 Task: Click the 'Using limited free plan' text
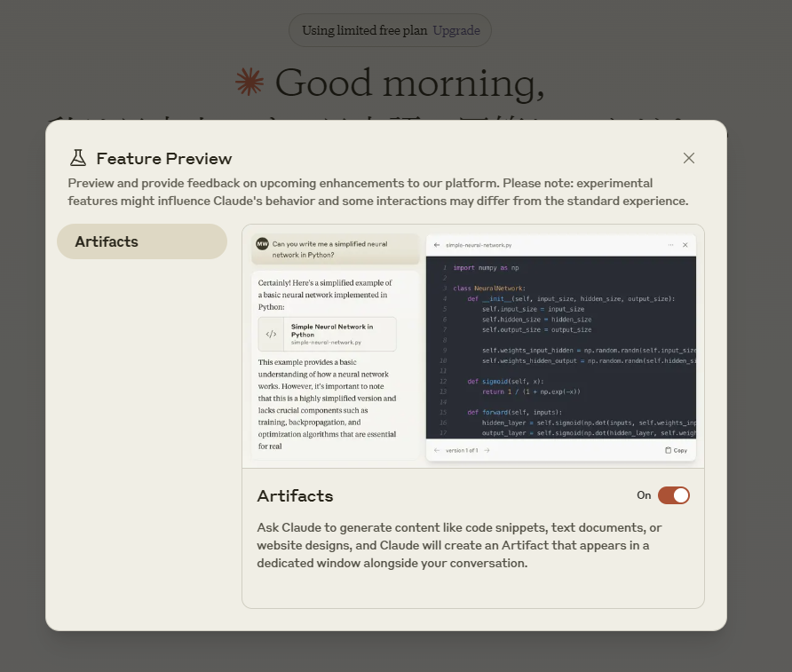pyautogui.click(x=364, y=30)
